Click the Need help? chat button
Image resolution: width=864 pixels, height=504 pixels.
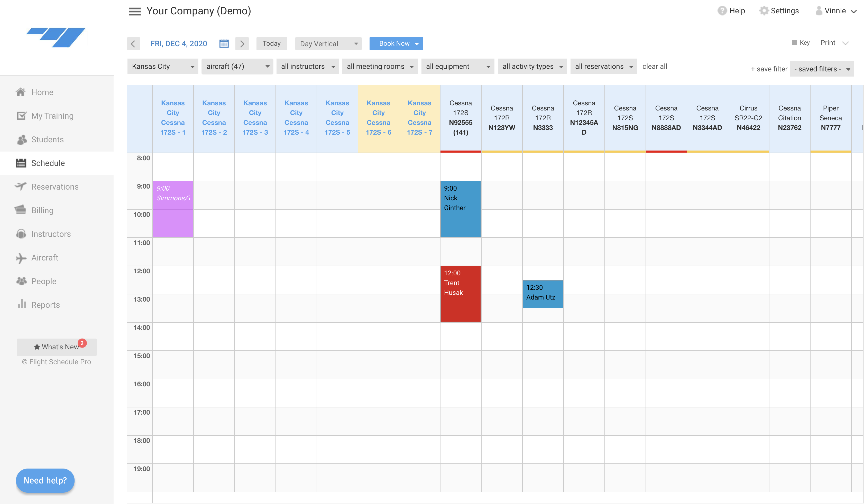coord(45,480)
